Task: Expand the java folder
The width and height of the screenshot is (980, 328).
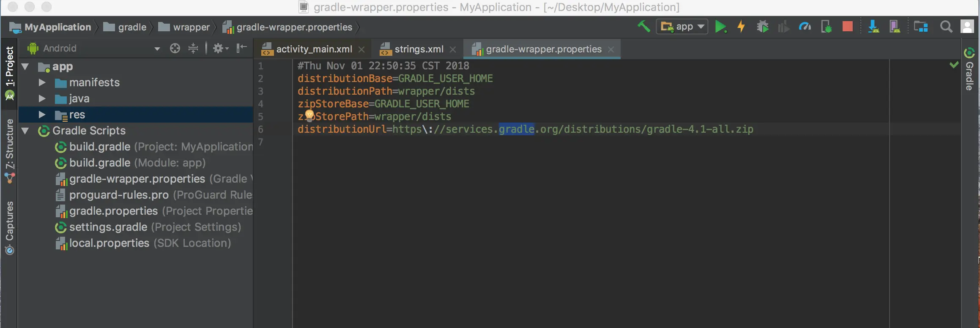Action: [42, 98]
